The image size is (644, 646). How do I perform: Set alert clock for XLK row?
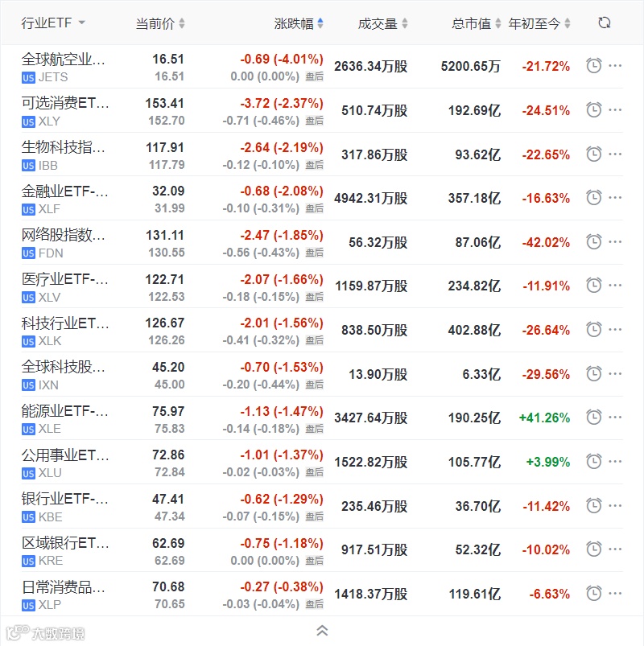pyautogui.click(x=594, y=330)
